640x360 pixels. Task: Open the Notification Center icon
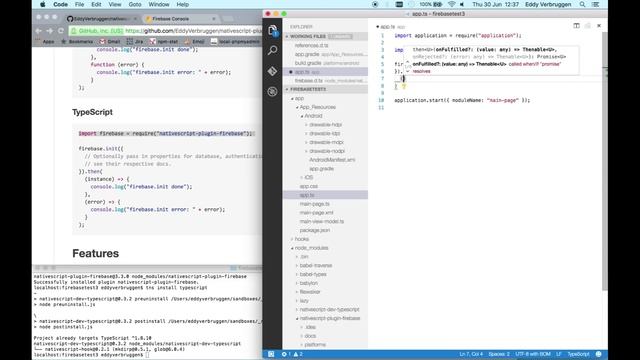click(x=596, y=4)
